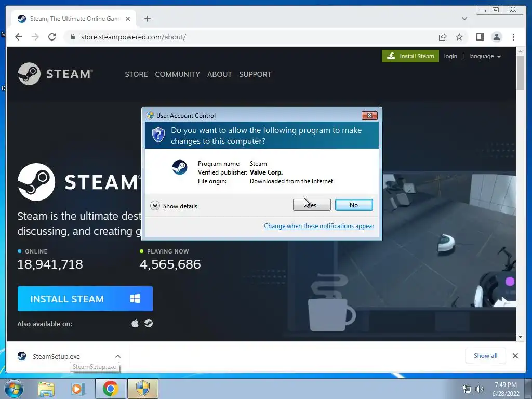
Task: Open Chrome side panel icon
Action: pyautogui.click(x=480, y=37)
